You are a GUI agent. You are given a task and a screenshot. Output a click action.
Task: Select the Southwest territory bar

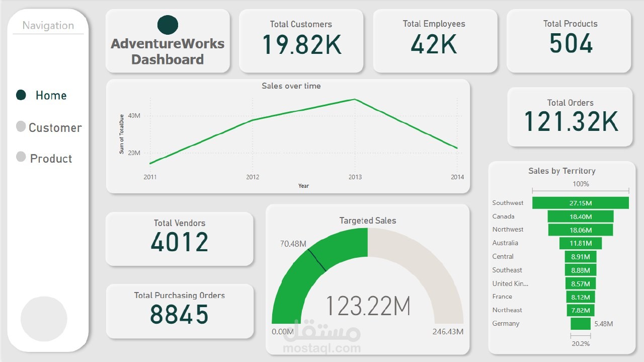click(x=581, y=202)
